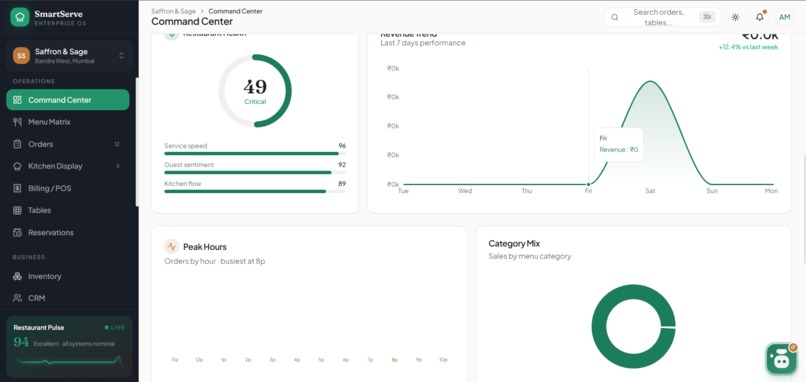Click the Service speed progress bar
The width and height of the screenshot is (806, 382).
click(255, 153)
